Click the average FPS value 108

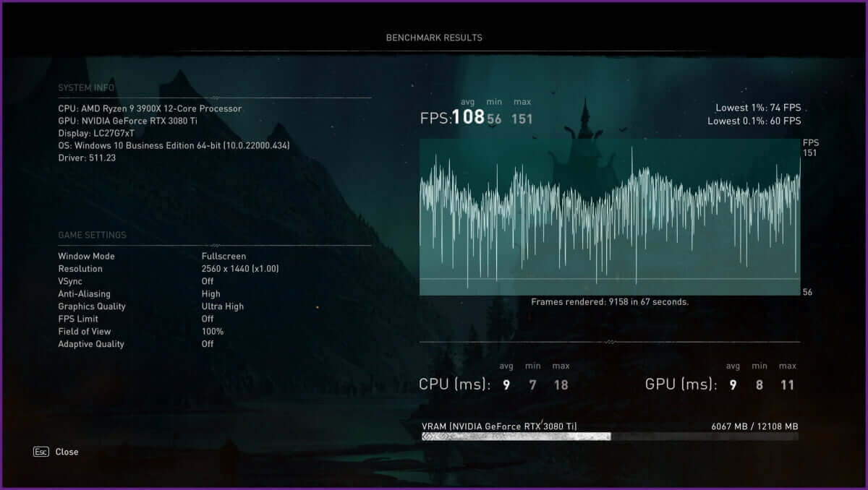click(x=469, y=117)
